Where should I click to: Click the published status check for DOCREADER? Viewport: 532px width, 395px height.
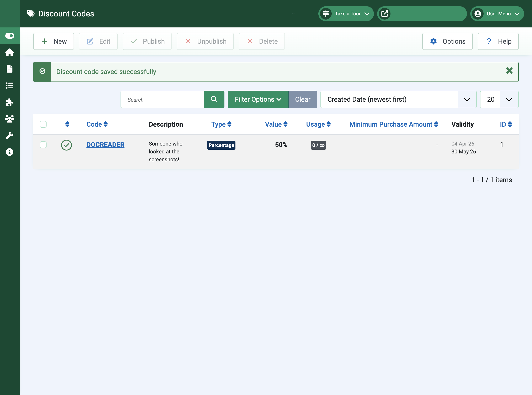pos(66,145)
